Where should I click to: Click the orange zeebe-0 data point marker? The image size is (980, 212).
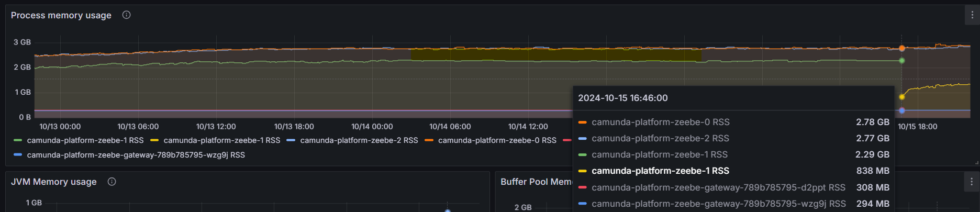coord(901,48)
